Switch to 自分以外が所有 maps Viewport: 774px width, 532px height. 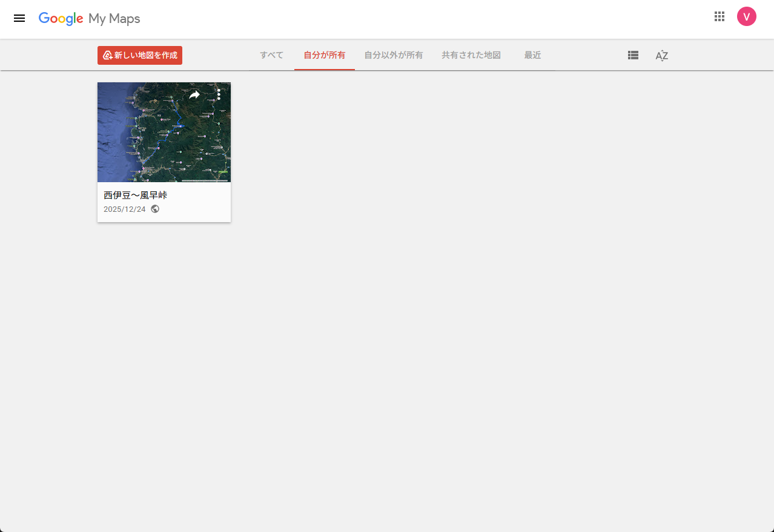pyautogui.click(x=393, y=55)
